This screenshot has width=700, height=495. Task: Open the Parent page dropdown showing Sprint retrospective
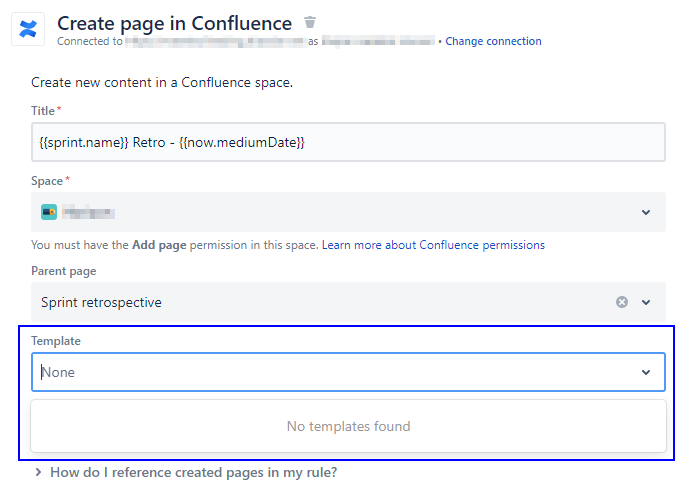click(348, 302)
